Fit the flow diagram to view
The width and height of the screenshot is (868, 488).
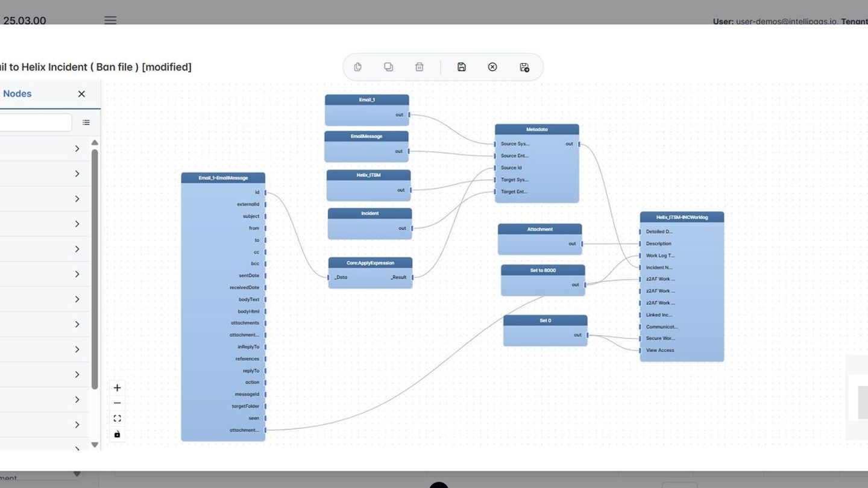[x=118, y=418]
